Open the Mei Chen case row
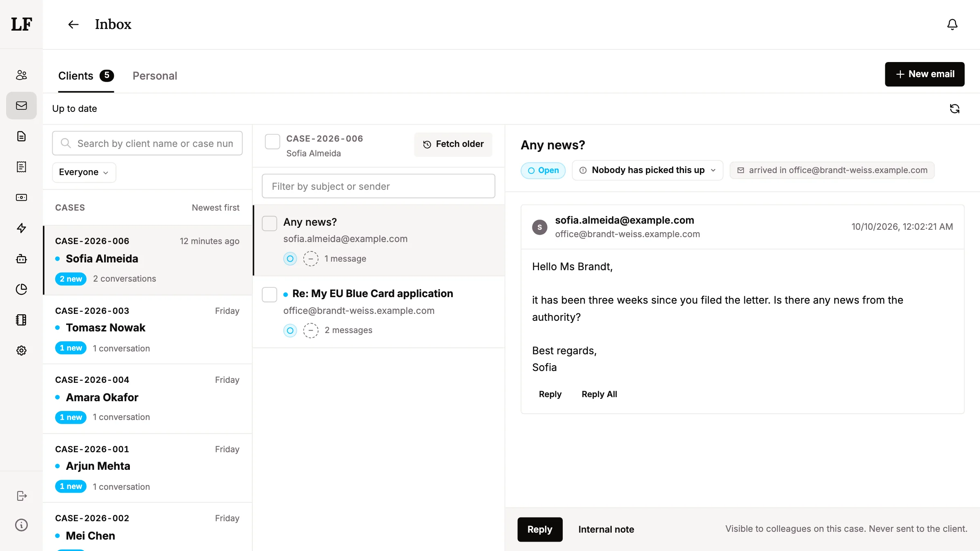The width and height of the screenshot is (980, 551). (x=148, y=527)
